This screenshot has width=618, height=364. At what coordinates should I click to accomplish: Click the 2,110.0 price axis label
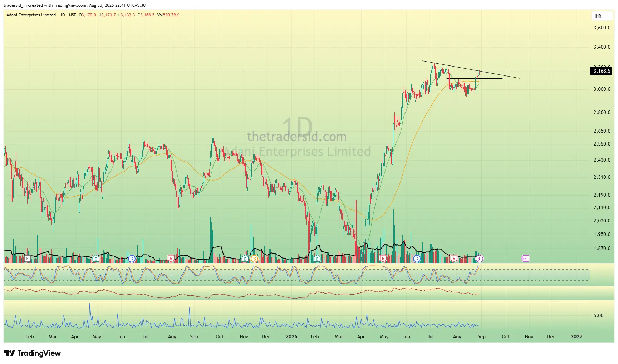(x=602, y=207)
